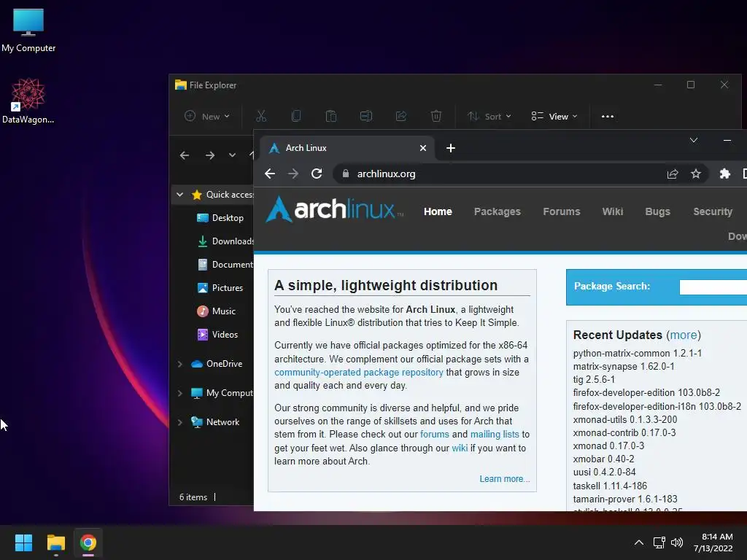This screenshot has height=560, width=747.
Task: Show hidden system tray icons
Action: pyautogui.click(x=639, y=542)
